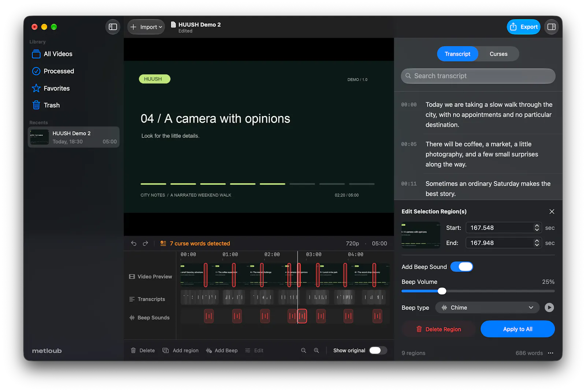Open the Beep type Chime dropdown
This screenshot has height=392, width=586.
487,307
